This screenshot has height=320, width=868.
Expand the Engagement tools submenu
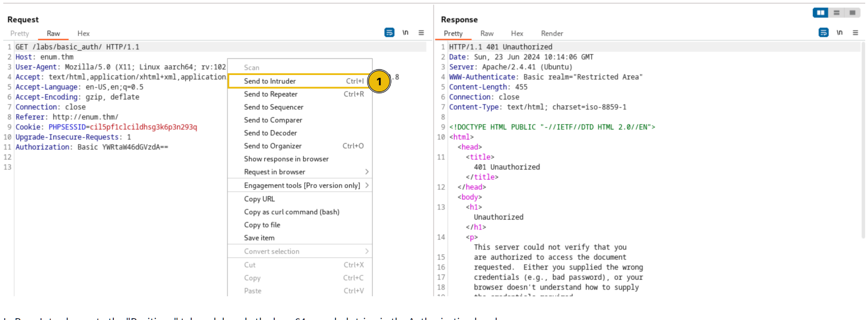pyautogui.click(x=367, y=185)
